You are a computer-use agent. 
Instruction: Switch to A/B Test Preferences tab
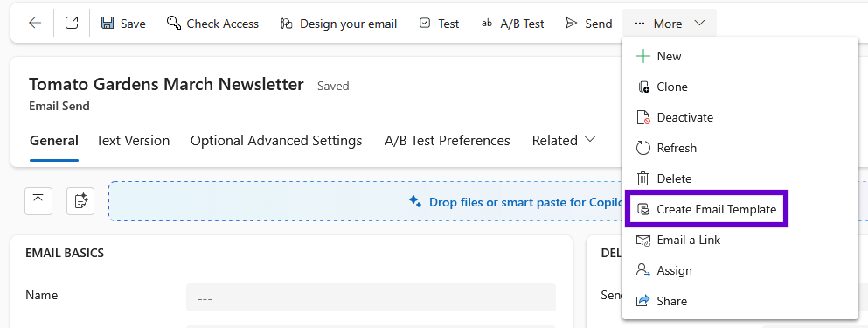click(x=448, y=141)
